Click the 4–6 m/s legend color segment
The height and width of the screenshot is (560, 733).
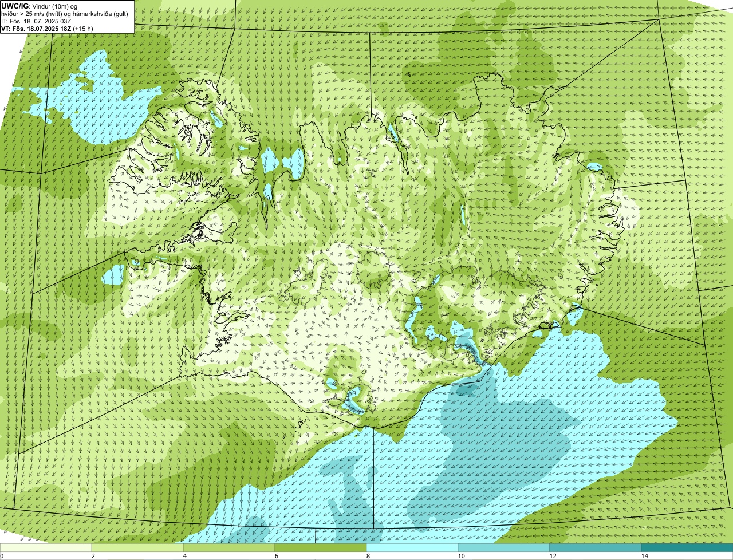(229, 547)
